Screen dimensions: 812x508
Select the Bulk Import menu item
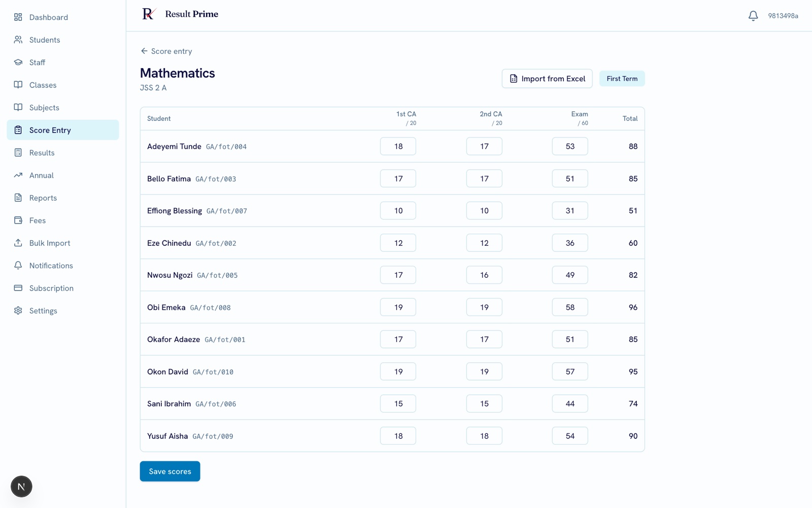(x=63, y=243)
